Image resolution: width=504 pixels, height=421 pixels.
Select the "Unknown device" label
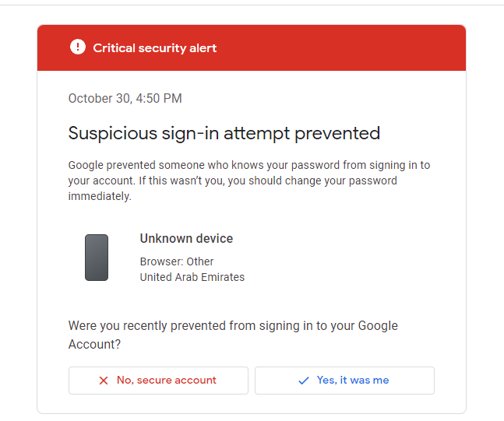[x=186, y=239]
